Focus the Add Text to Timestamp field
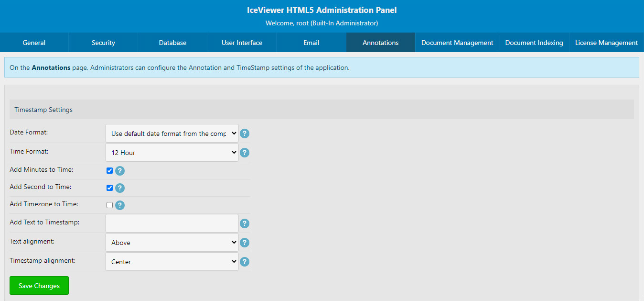 [172, 223]
